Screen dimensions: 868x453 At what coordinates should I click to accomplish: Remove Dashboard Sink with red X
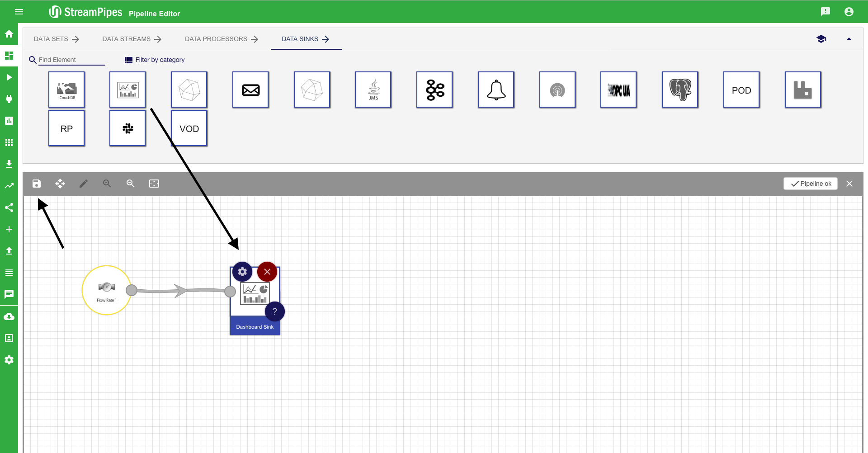pyautogui.click(x=267, y=272)
